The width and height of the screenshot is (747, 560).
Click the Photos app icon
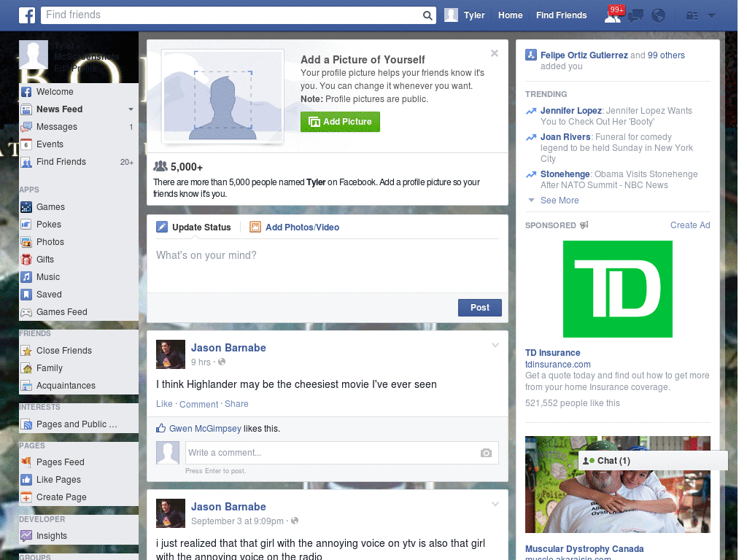tap(26, 242)
